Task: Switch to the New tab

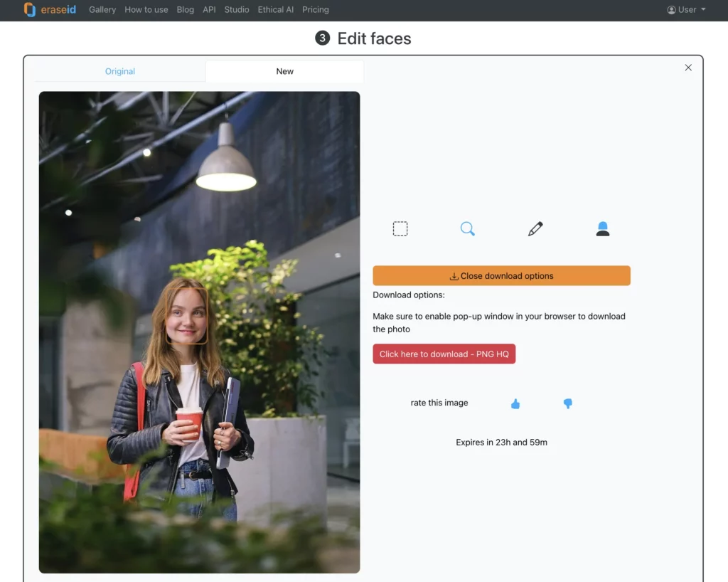Action: (x=284, y=71)
